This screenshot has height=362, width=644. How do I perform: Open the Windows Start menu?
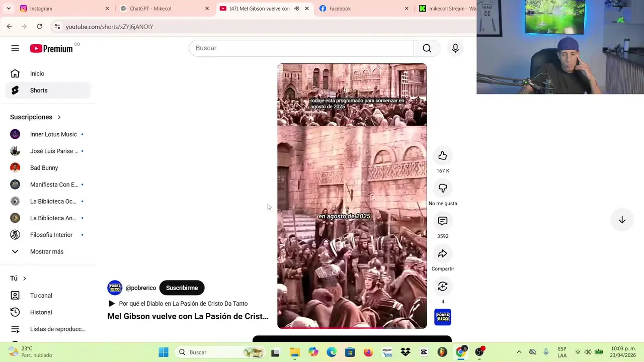coord(164,352)
